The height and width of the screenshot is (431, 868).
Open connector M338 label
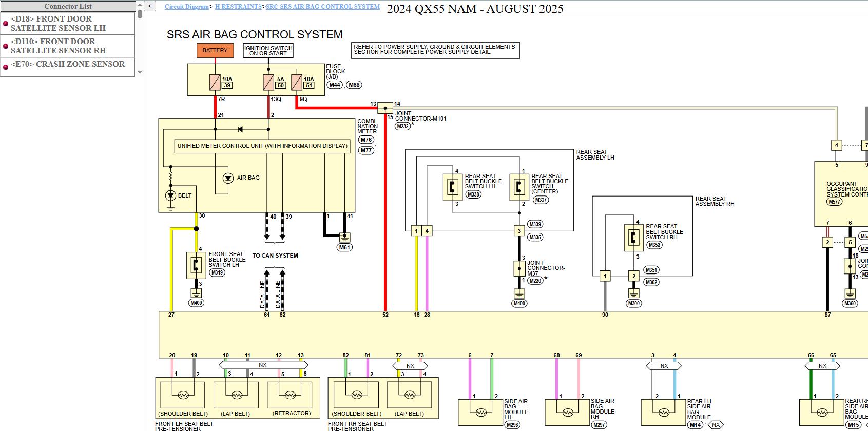pyautogui.click(x=473, y=194)
